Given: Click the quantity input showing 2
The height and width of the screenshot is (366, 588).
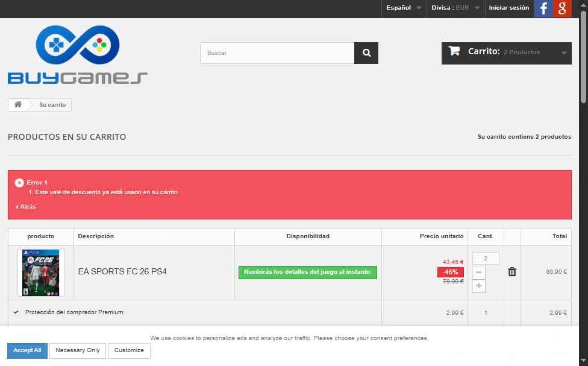Looking at the screenshot, I should pyautogui.click(x=486, y=258).
